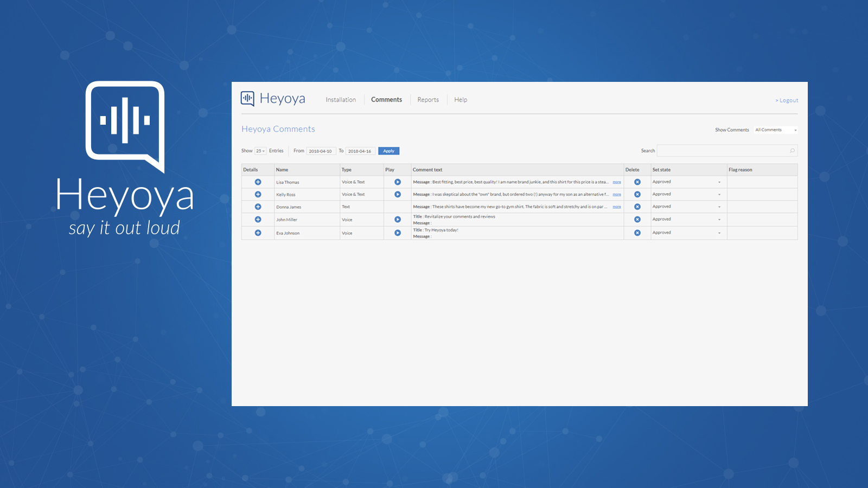Click the Search input box

[x=727, y=151]
